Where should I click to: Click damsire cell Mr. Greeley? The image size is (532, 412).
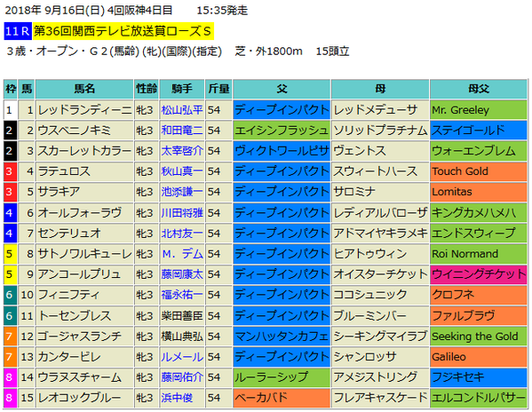(x=479, y=110)
